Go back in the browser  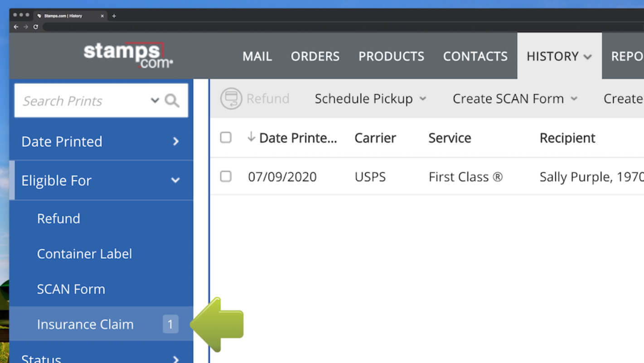(x=16, y=27)
